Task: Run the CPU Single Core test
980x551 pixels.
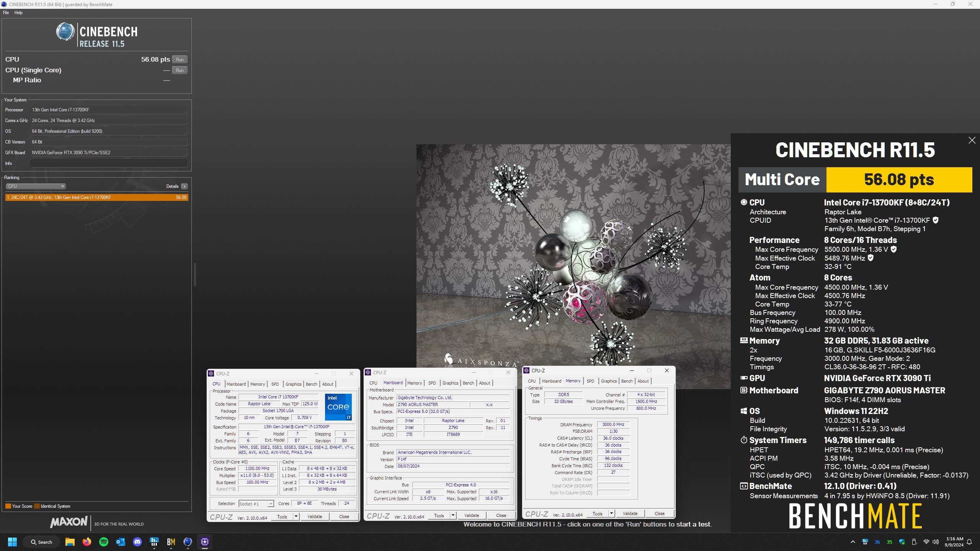Action: click(180, 70)
